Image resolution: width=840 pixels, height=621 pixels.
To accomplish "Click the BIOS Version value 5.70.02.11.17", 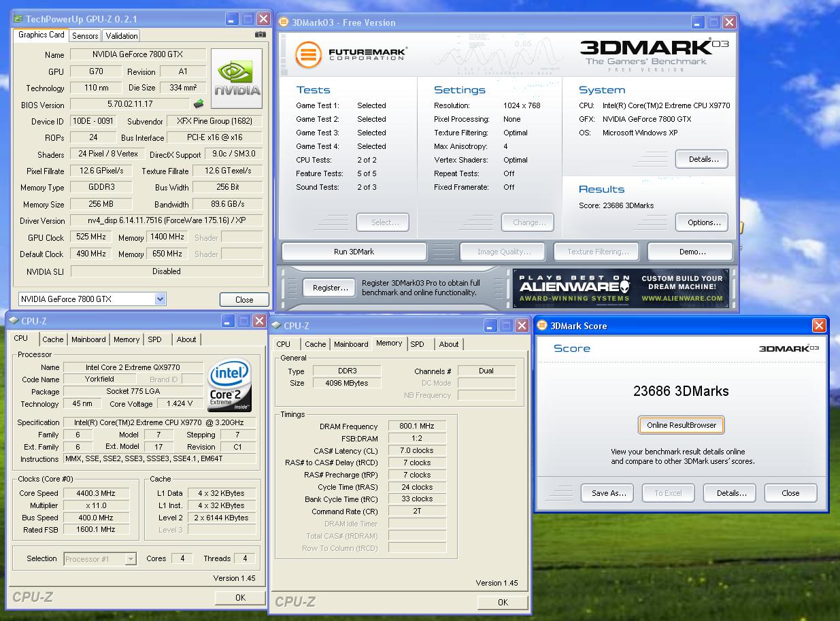I will tap(130, 105).
